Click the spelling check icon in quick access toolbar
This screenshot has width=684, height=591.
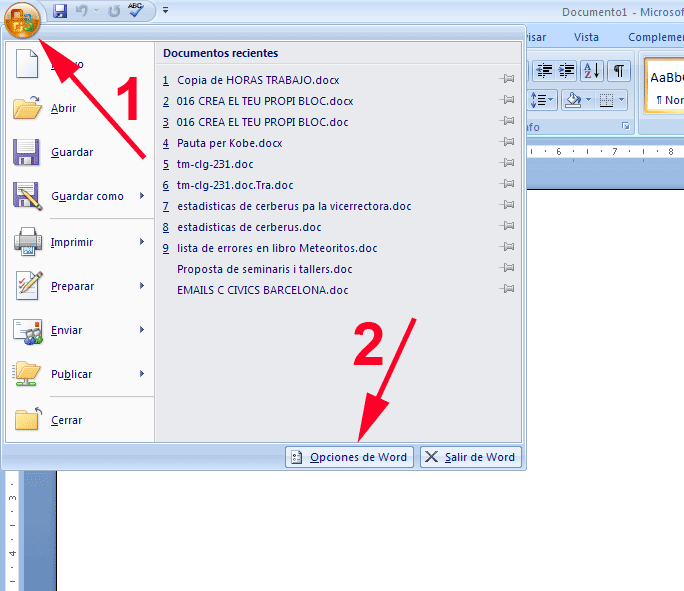[136, 11]
